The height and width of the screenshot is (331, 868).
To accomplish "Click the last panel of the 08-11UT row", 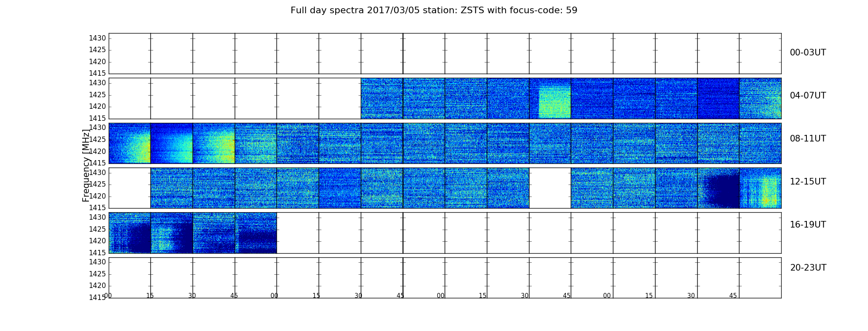I will click(x=760, y=143).
